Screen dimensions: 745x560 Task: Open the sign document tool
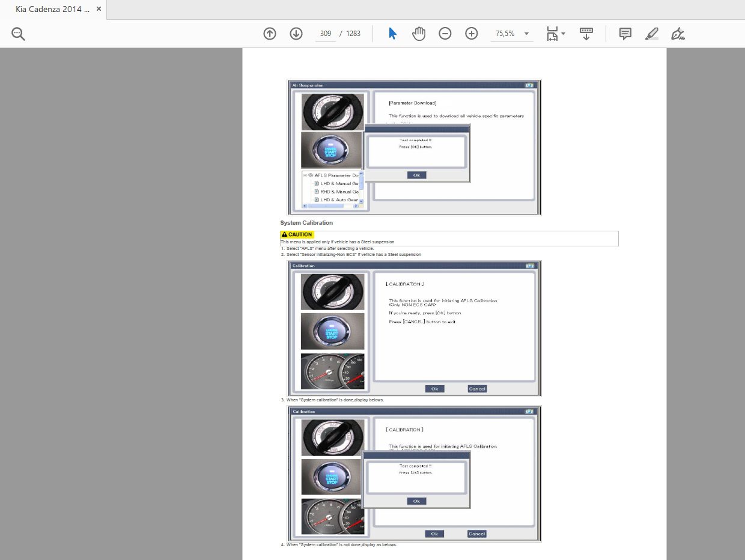click(678, 34)
